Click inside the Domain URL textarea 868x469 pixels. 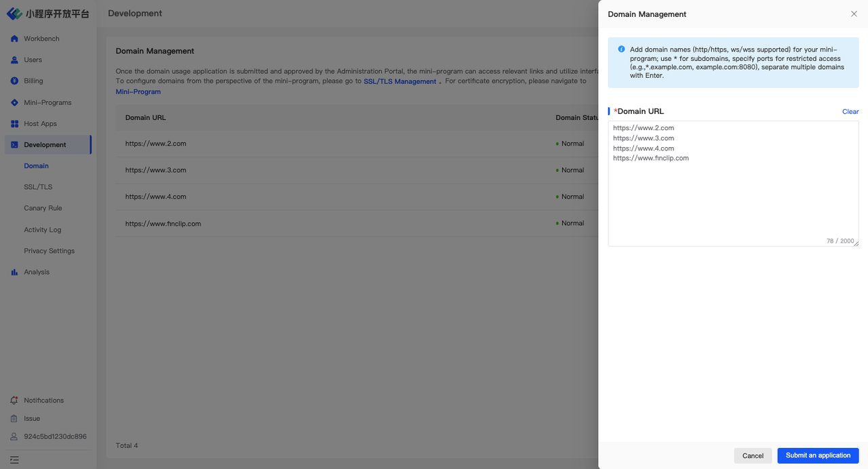[733, 184]
